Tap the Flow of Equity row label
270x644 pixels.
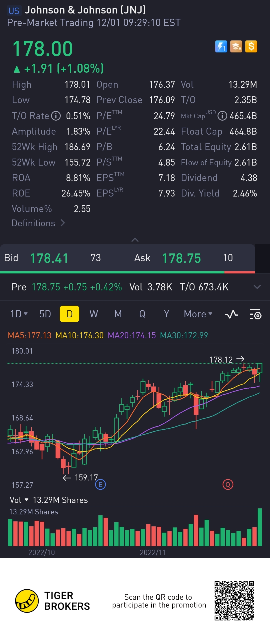pyautogui.click(x=206, y=163)
